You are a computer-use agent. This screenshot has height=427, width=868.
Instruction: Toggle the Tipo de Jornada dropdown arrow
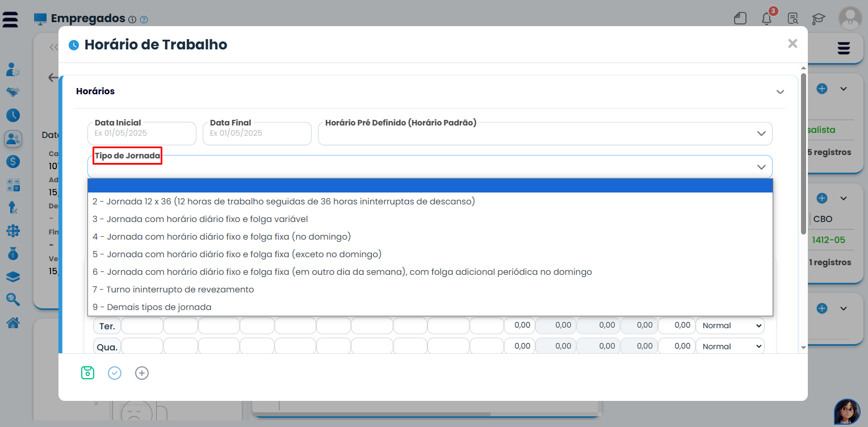click(761, 167)
